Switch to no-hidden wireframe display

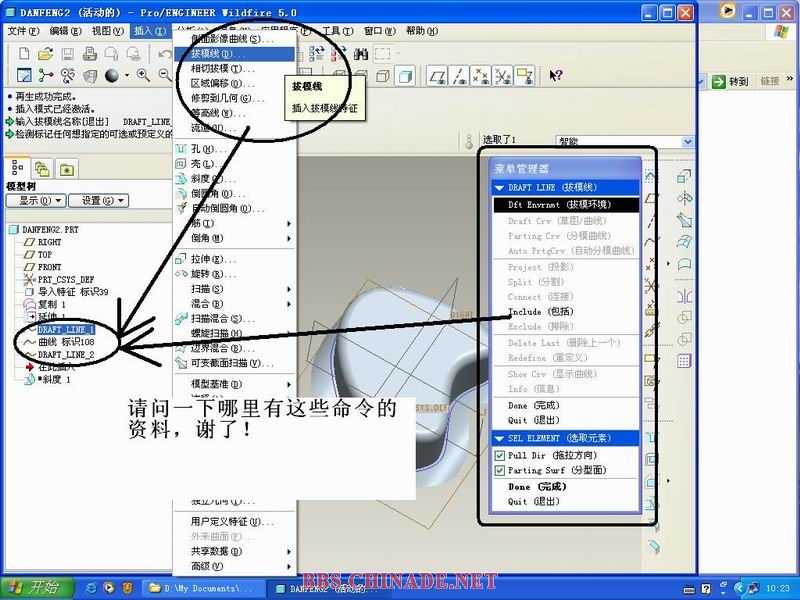click(383, 76)
